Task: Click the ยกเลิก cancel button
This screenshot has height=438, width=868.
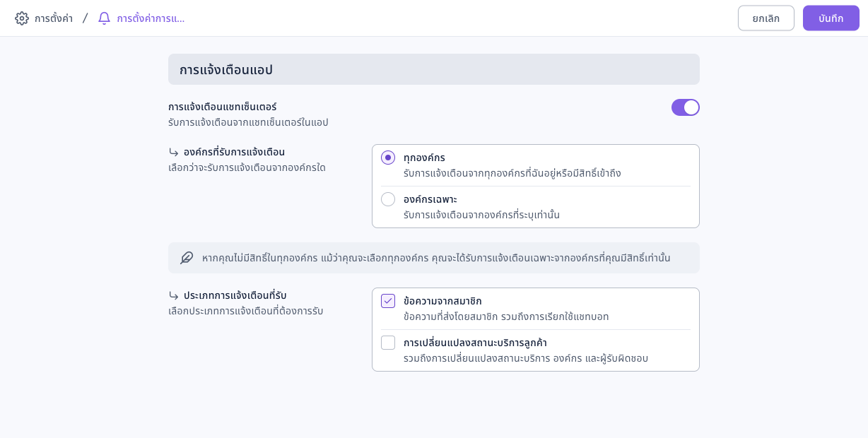Action: click(x=766, y=18)
